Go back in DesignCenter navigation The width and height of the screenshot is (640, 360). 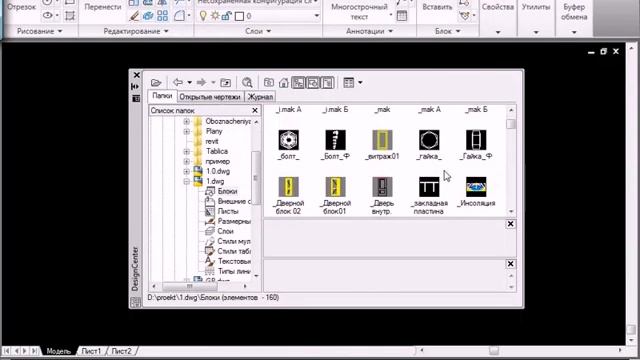click(x=178, y=82)
